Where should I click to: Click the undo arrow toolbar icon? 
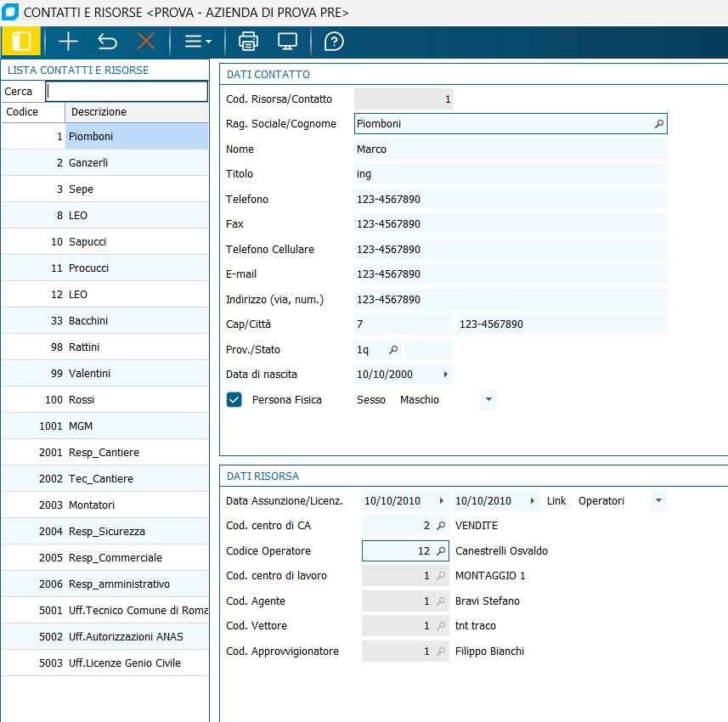(x=107, y=41)
